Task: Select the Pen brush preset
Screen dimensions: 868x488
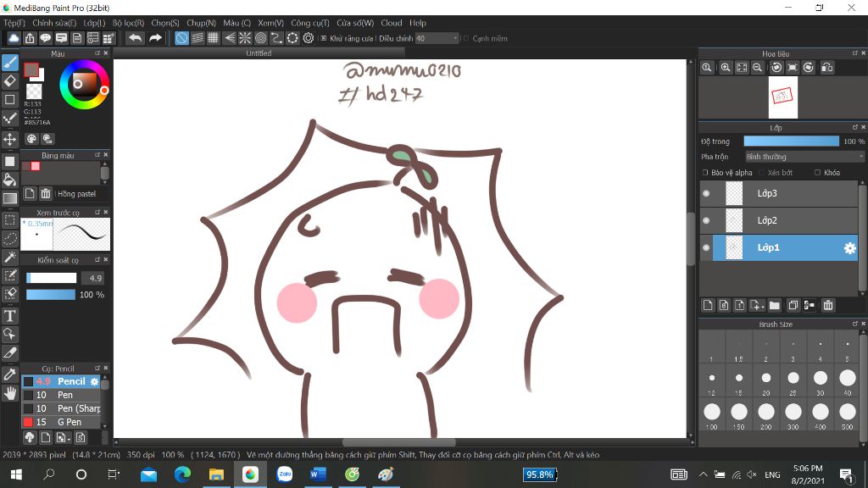Action: [x=61, y=395]
